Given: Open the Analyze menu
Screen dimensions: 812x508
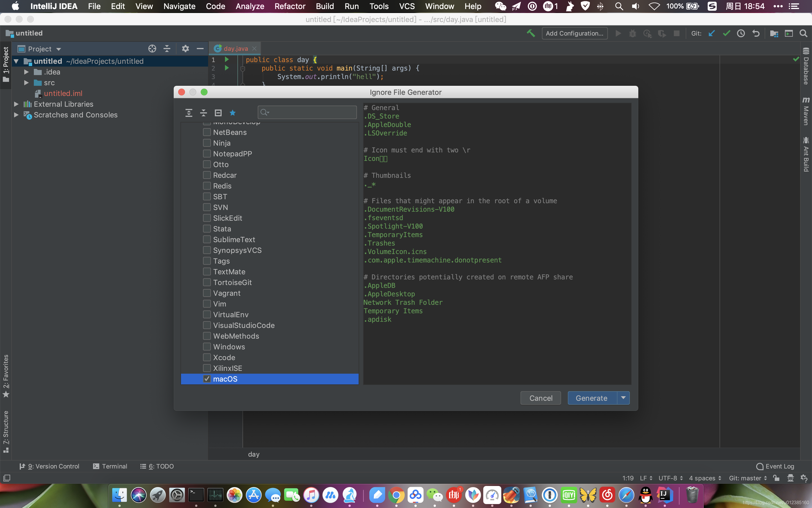Looking at the screenshot, I should 250,6.
